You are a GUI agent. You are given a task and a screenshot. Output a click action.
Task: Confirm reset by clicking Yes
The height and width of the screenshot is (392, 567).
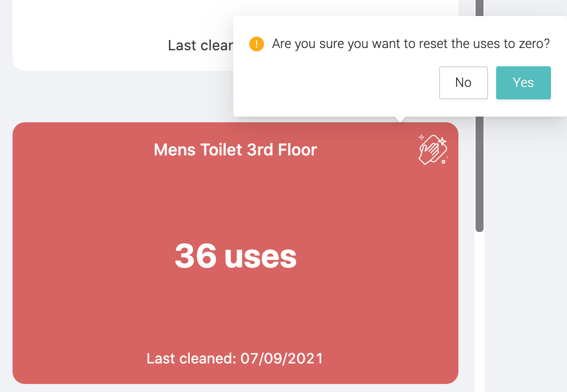523,83
